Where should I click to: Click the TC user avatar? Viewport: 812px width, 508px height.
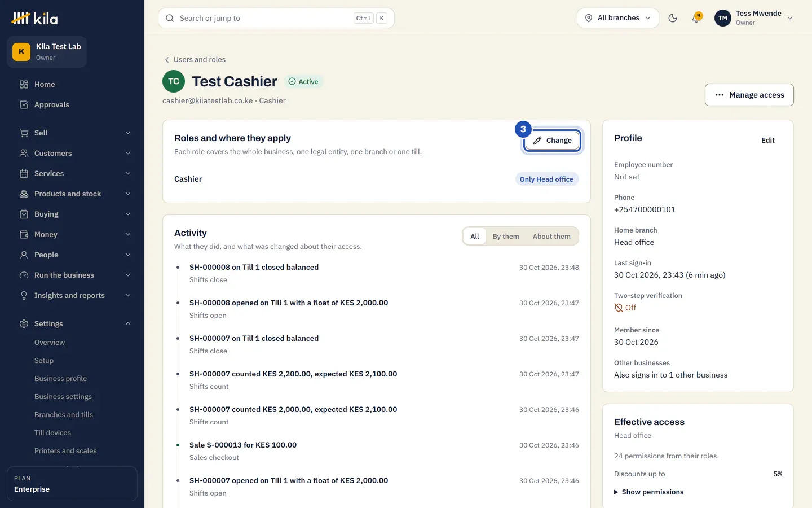click(174, 81)
